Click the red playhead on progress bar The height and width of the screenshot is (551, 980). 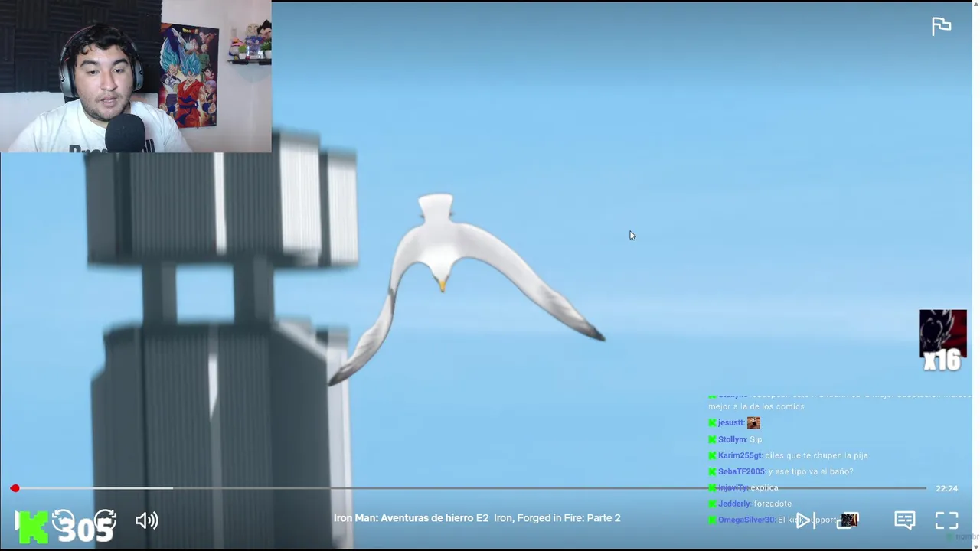[x=15, y=488]
